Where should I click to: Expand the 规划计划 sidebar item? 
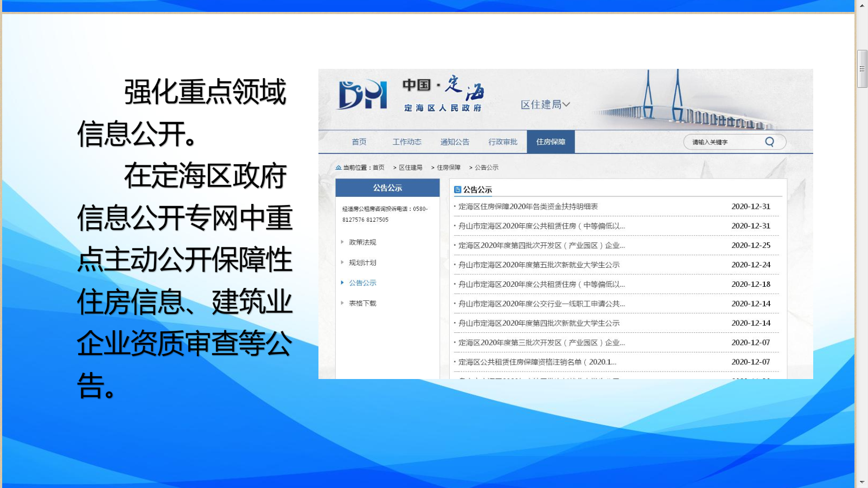pyautogui.click(x=362, y=263)
